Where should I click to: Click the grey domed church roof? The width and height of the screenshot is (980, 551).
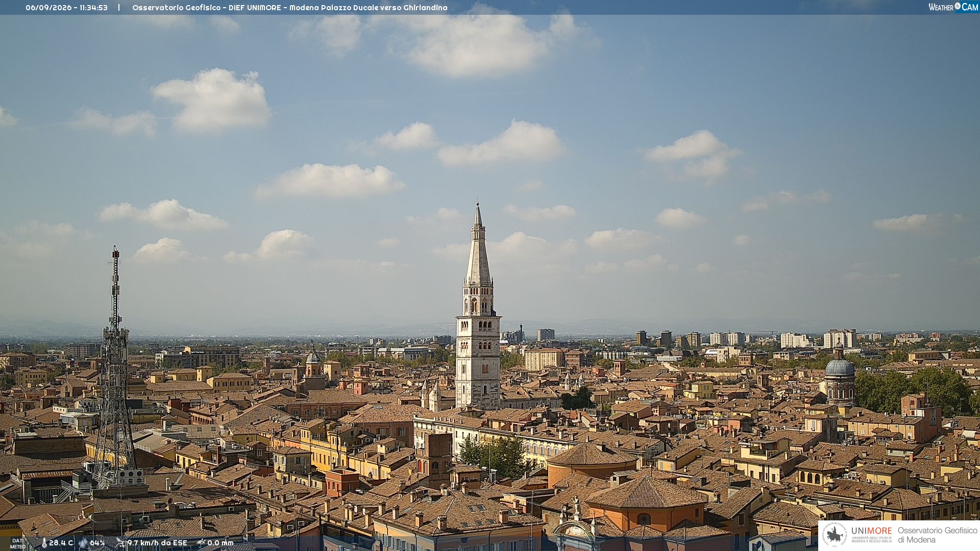click(840, 367)
